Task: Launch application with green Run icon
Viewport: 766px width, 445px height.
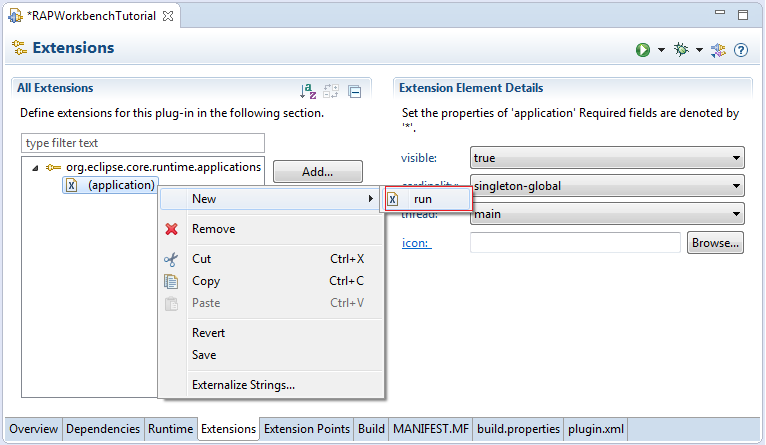Action: 643,50
